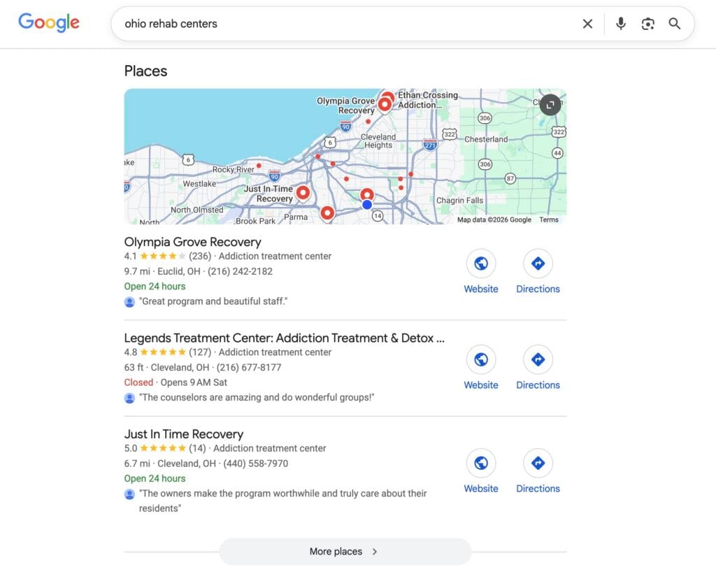Open Google Lens image search icon

tap(648, 24)
